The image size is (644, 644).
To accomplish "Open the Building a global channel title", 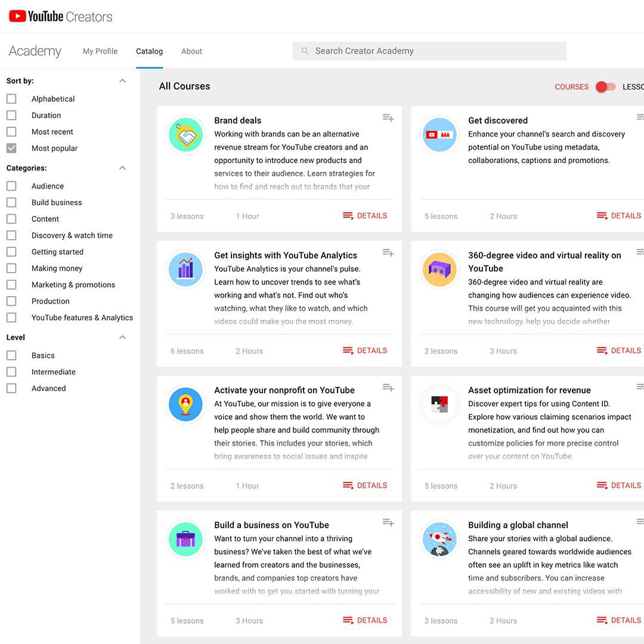I will (518, 525).
